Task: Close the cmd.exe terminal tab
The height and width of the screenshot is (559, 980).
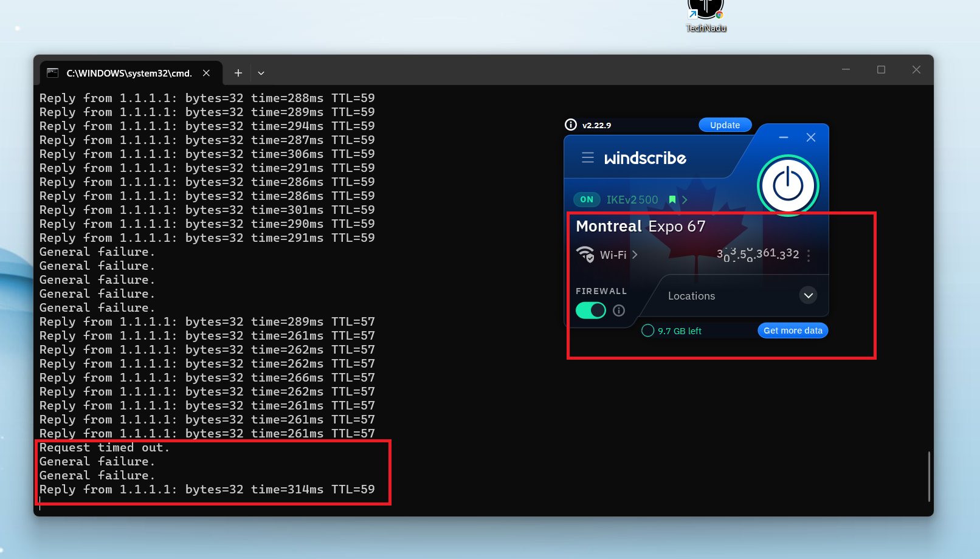Action: point(207,73)
